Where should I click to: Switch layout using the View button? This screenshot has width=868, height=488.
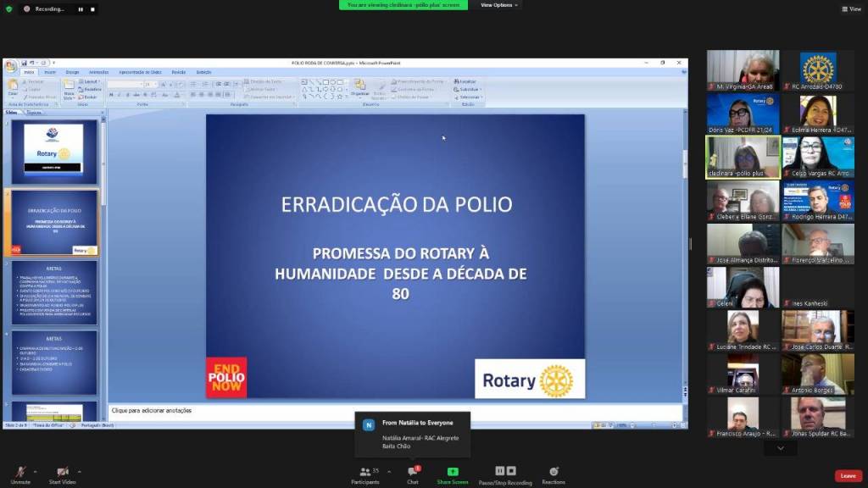pyautogui.click(x=851, y=8)
